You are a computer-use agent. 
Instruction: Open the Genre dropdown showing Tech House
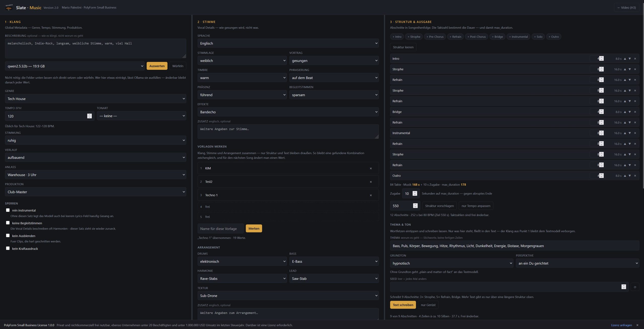coord(96,99)
